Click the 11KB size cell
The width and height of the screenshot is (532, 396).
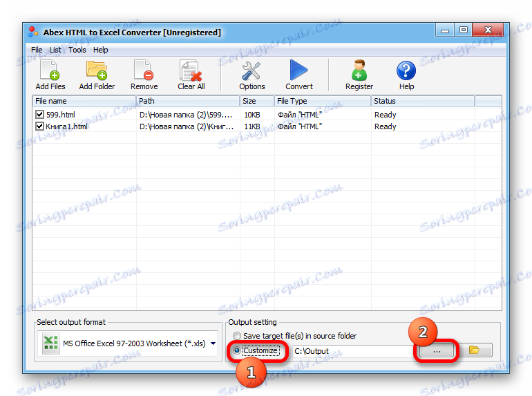tap(251, 126)
